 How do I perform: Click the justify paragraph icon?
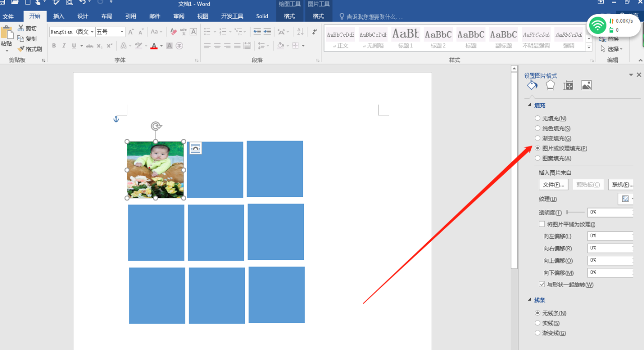tap(237, 46)
